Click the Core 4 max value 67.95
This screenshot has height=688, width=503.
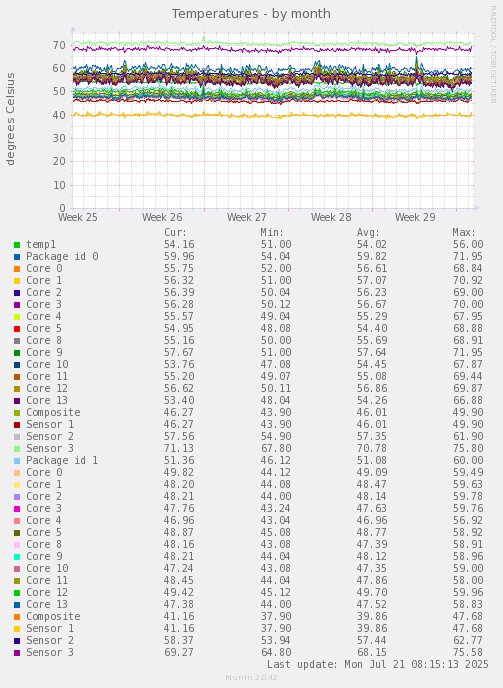click(468, 316)
